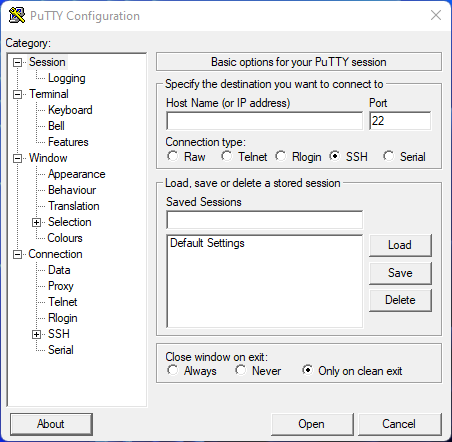Viewport: 452px width, 442px height.
Task: Collapse the Terminal tree node
Action: (17, 94)
